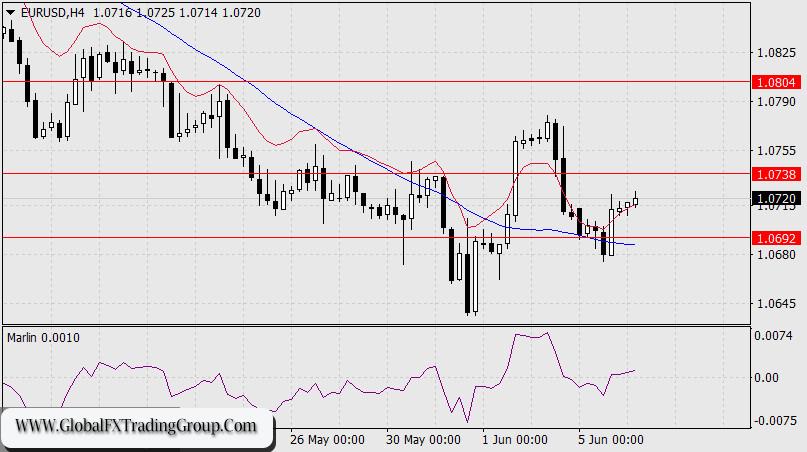Click the 30 May 00:00 time label
807x452 pixels.
coord(423,440)
